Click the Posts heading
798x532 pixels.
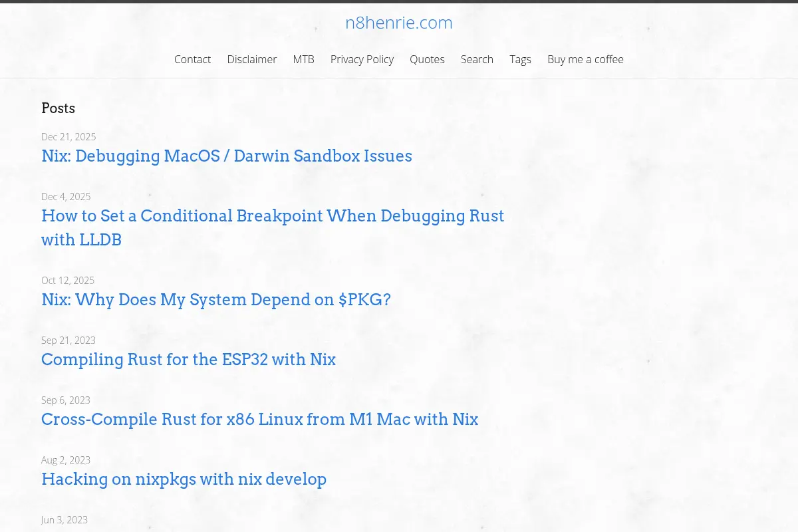(x=58, y=108)
